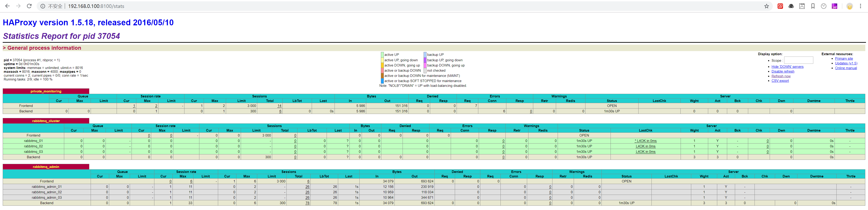Screen dimensions: 868x210
Task: Click the rabbitmq_cluster proxy title
Action: (x=46, y=121)
